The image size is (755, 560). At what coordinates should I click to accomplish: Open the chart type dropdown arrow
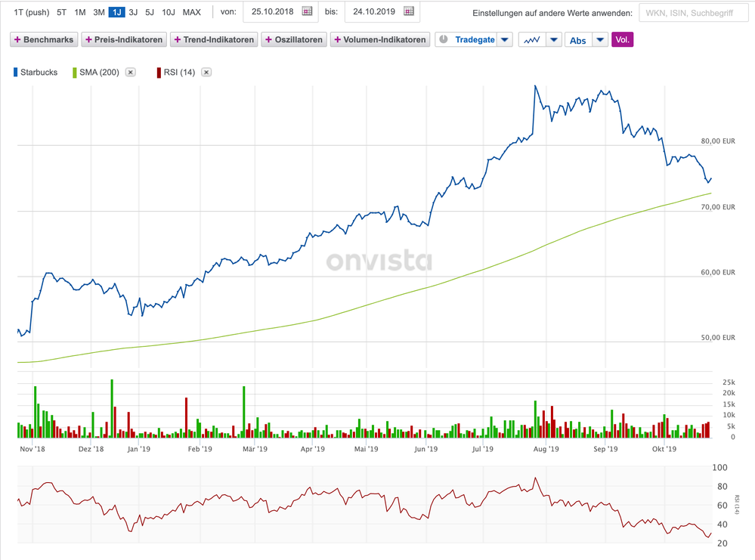(x=554, y=40)
